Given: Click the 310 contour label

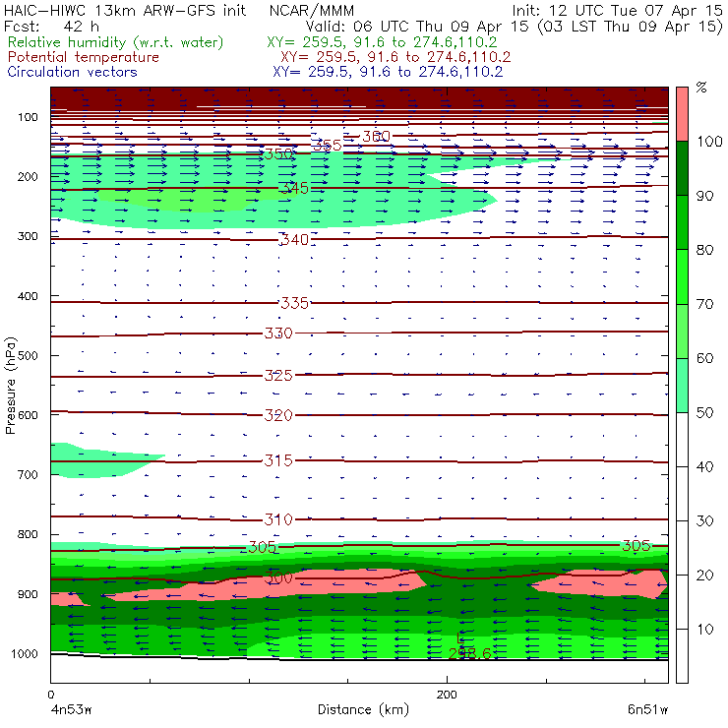Looking at the screenshot, I should coord(278,519).
